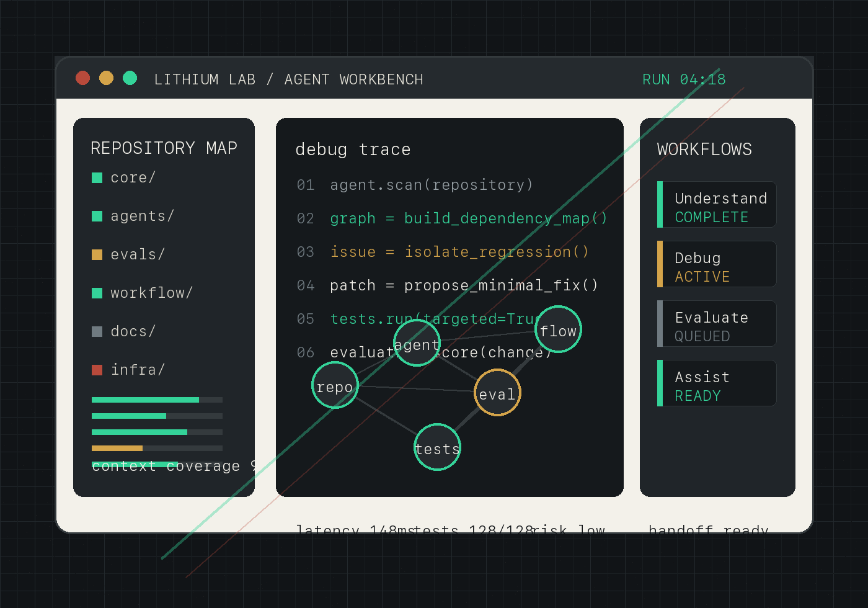Image resolution: width=868 pixels, height=608 pixels.
Task: Open the Evaluate QUEUED workflow card
Action: tap(717, 324)
